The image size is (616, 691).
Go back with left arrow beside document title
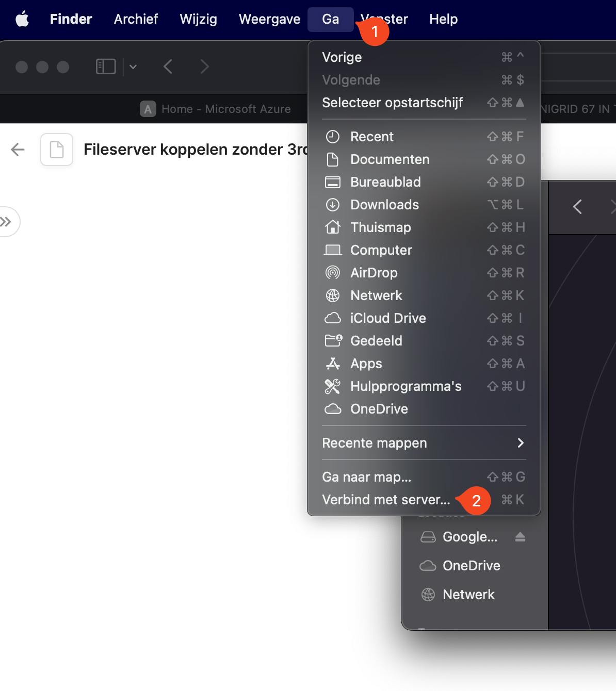(18, 150)
